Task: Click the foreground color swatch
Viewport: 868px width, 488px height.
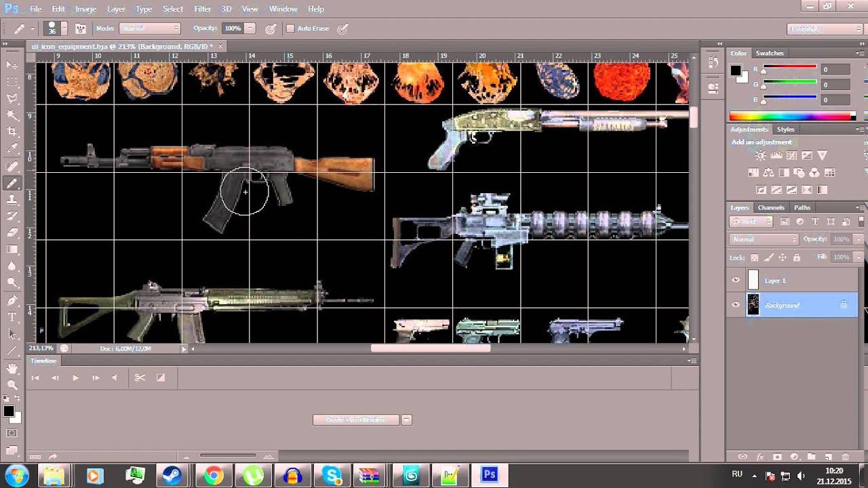Action: (x=9, y=409)
